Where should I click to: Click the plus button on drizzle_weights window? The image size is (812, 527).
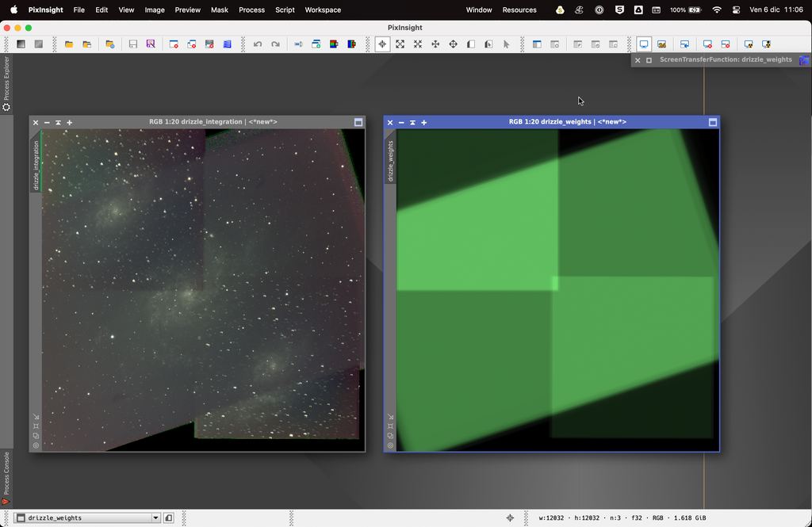tap(424, 123)
